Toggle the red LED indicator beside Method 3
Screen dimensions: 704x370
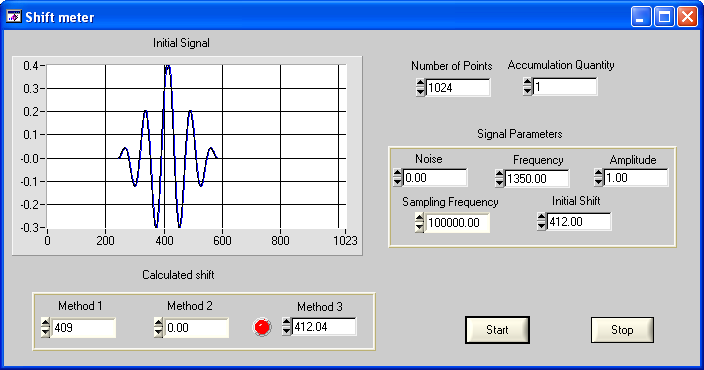pos(262,327)
